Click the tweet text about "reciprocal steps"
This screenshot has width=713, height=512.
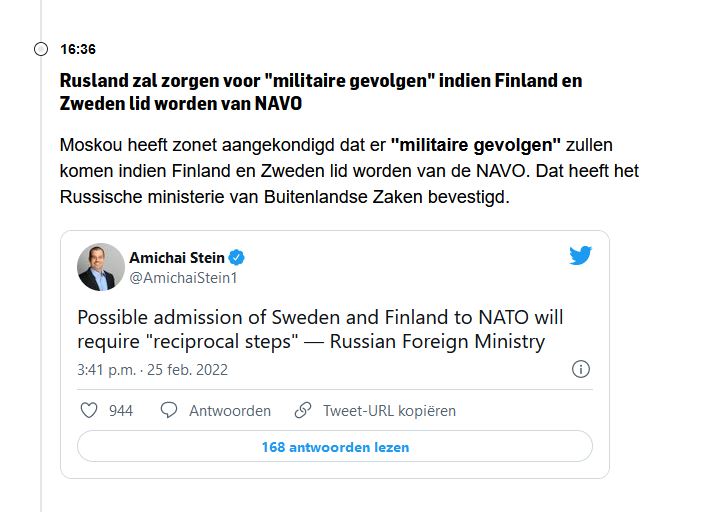[x=320, y=330]
